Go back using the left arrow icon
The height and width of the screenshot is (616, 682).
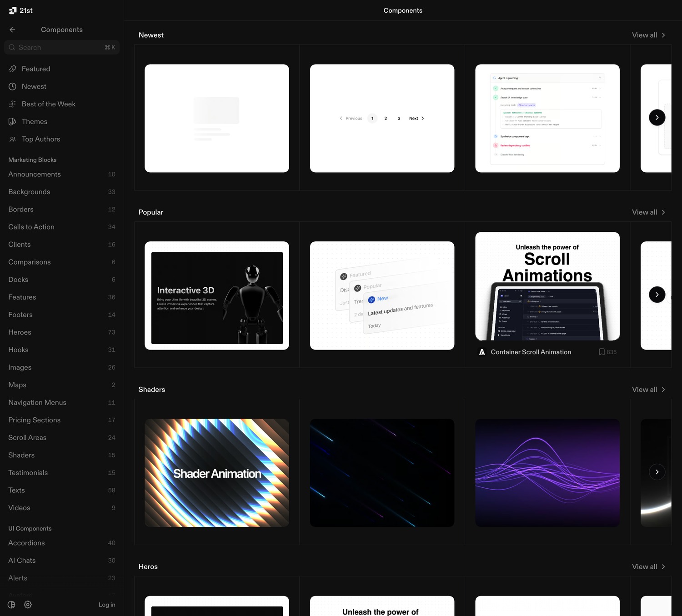[x=12, y=30]
